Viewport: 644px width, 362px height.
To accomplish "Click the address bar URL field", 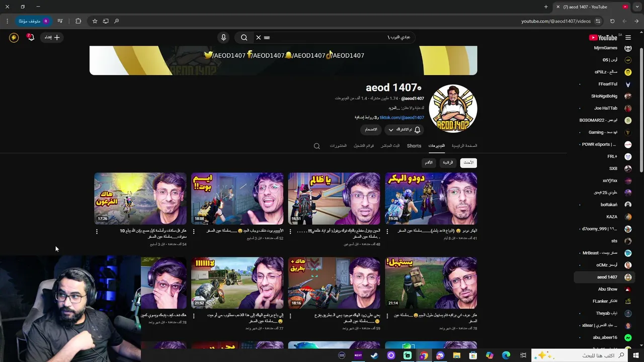I will click(555, 21).
